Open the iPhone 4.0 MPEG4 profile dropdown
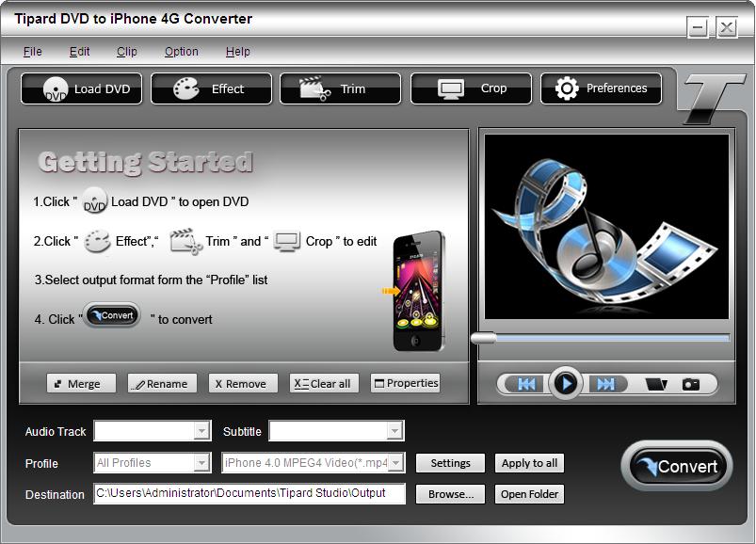This screenshot has height=544, width=756. point(395,462)
